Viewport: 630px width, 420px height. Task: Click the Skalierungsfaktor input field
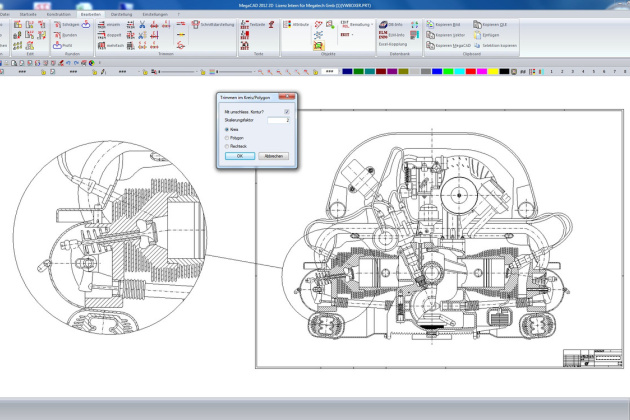278,121
